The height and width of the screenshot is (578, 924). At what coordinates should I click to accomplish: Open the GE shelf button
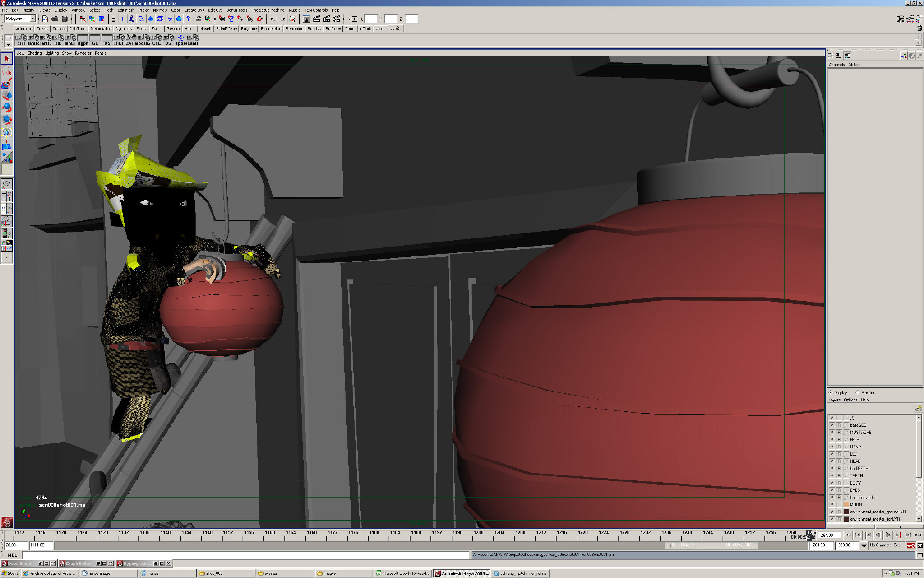[x=95, y=40]
